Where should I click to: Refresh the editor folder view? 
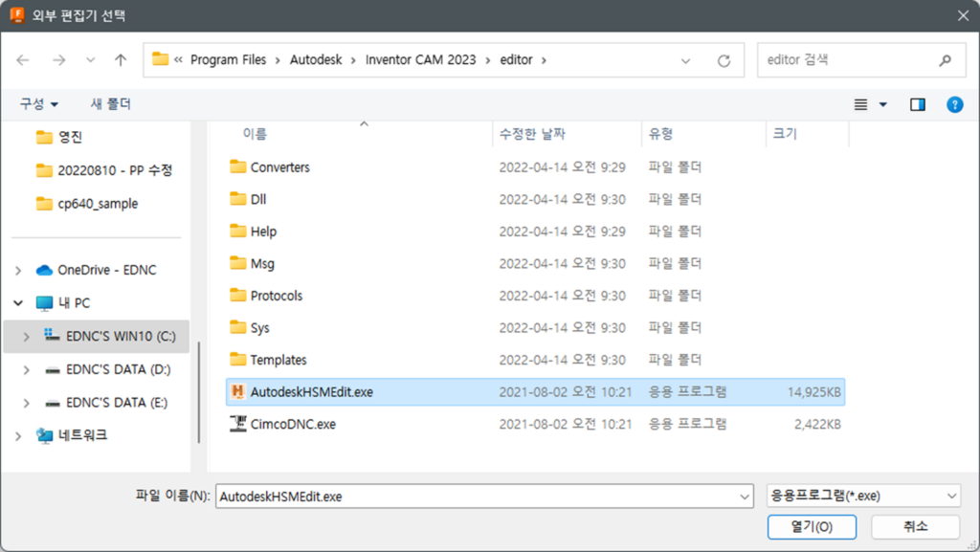724,60
